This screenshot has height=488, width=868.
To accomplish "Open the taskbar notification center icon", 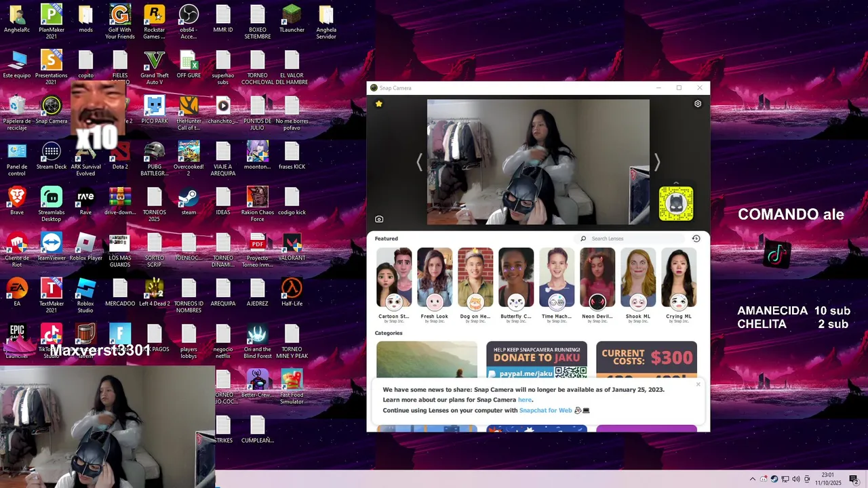I will click(x=854, y=479).
